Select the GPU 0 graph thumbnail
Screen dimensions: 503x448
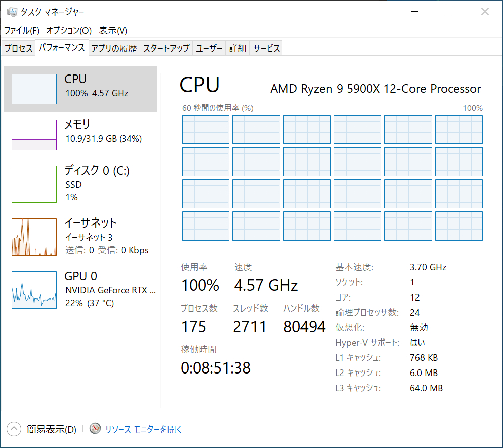(34, 290)
